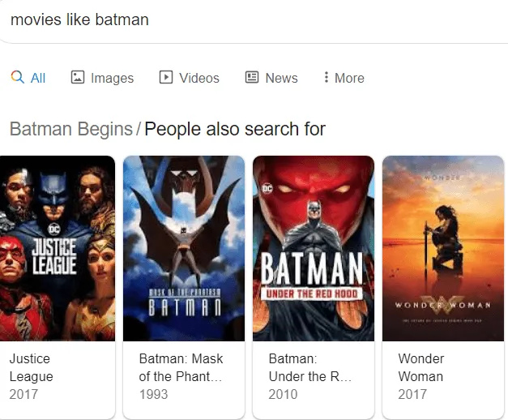
Task: Open the News results tab
Action: (281, 78)
